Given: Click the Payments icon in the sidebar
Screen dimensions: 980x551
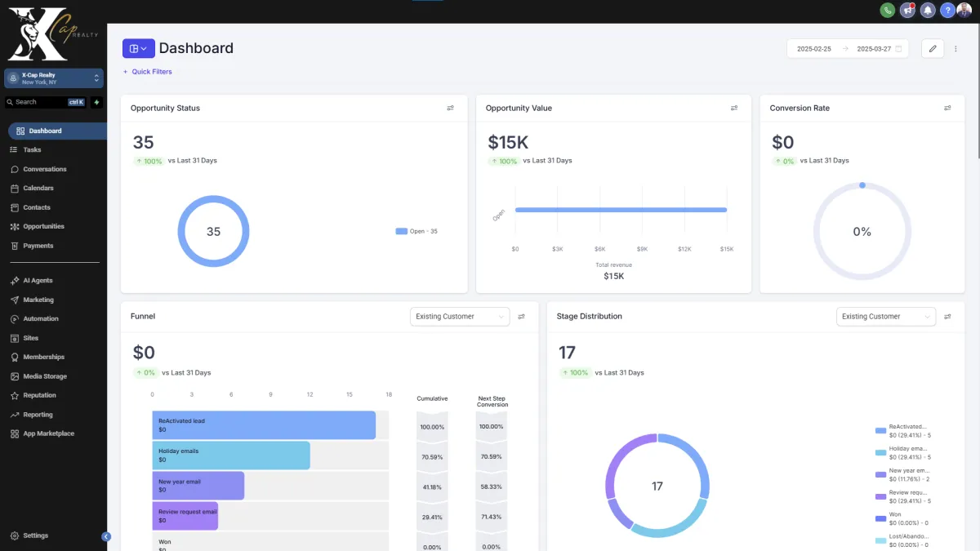Looking at the screenshot, I should [x=15, y=246].
